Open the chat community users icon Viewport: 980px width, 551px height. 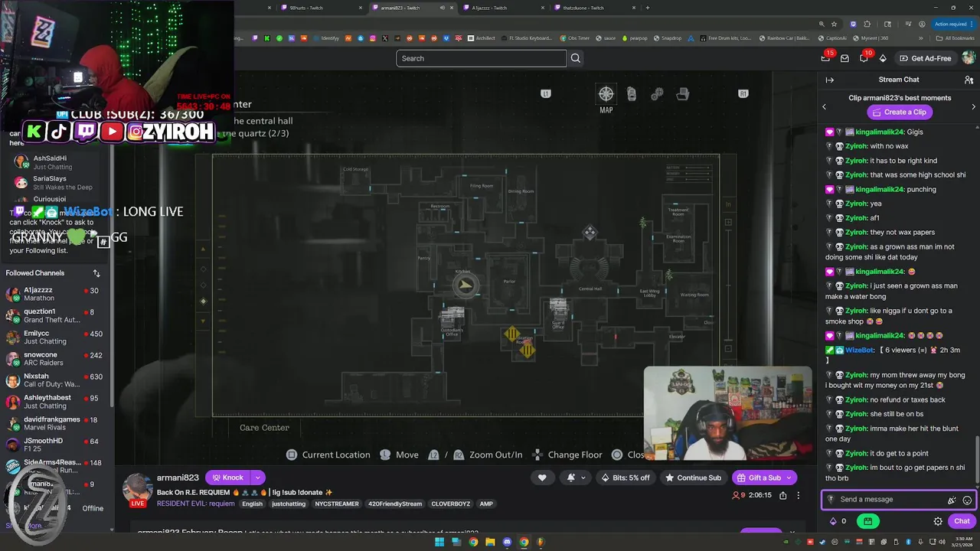[969, 80]
